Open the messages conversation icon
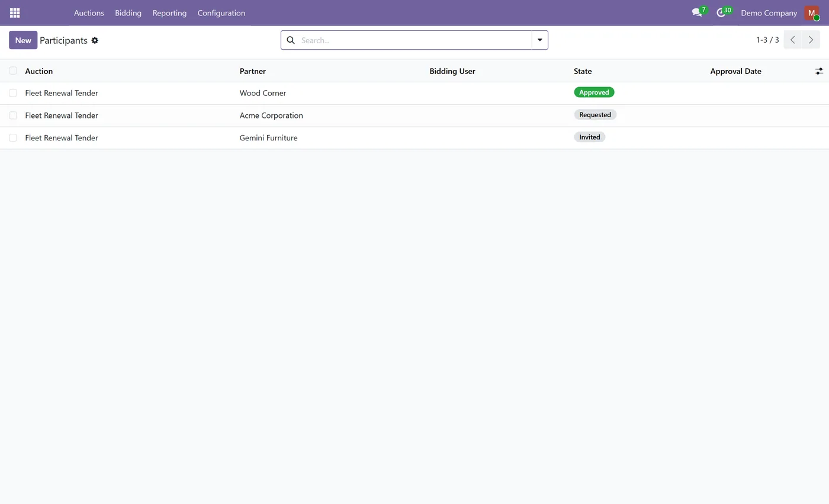The width and height of the screenshot is (829, 504). click(697, 12)
